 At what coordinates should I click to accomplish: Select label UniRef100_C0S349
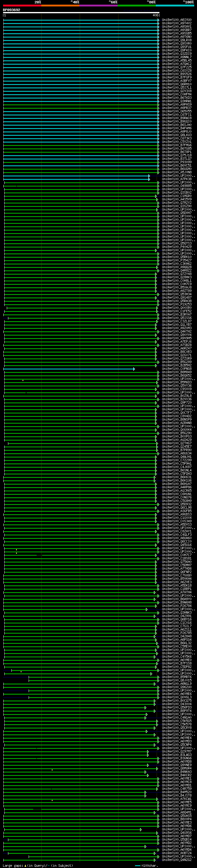177,521
